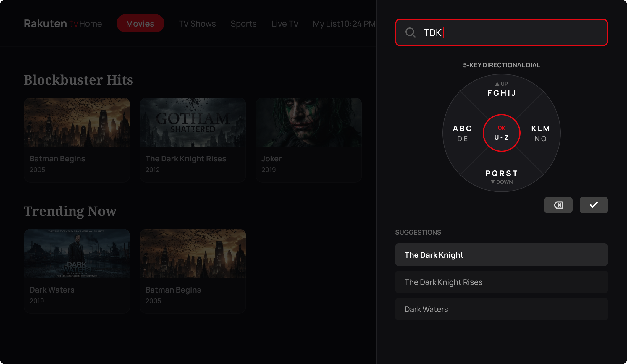Focus the TDK search input field
This screenshot has width=627, height=364.
coord(502,32)
